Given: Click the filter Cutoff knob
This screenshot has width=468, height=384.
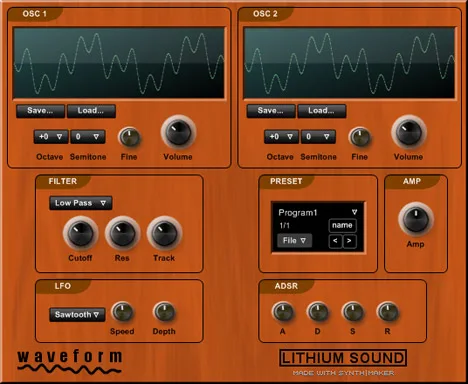Looking at the screenshot, I should point(80,233).
